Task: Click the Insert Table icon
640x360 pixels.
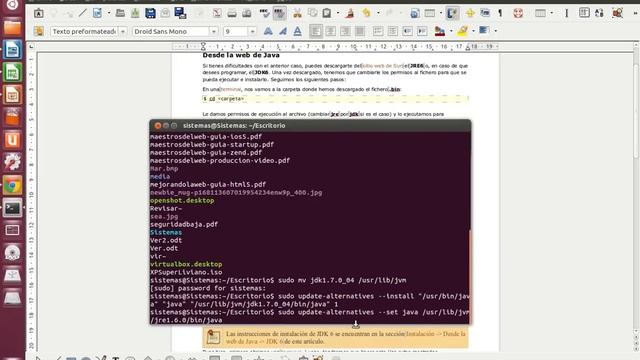Action: pos(430,13)
